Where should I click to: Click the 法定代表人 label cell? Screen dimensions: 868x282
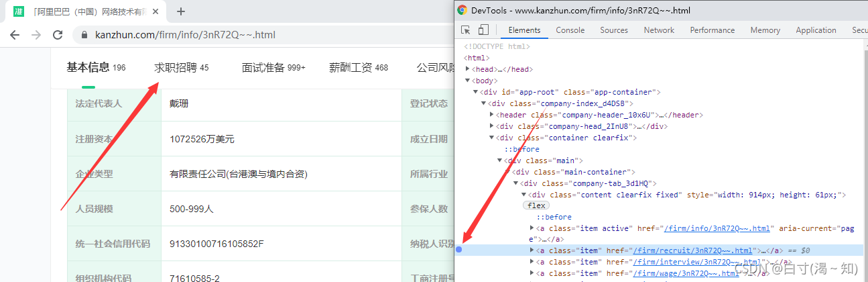pyautogui.click(x=114, y=104)
